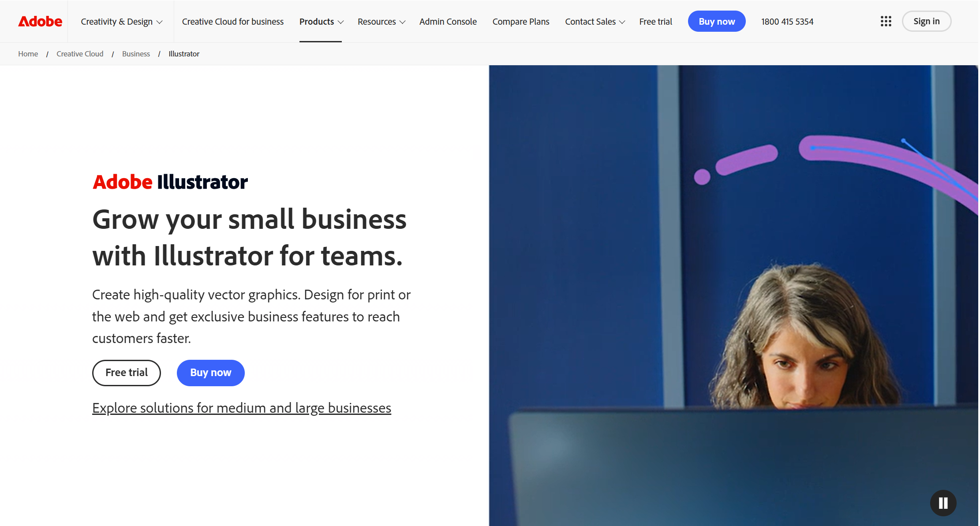
Task: Open Creative Cloud for business page
Action: 232,22
